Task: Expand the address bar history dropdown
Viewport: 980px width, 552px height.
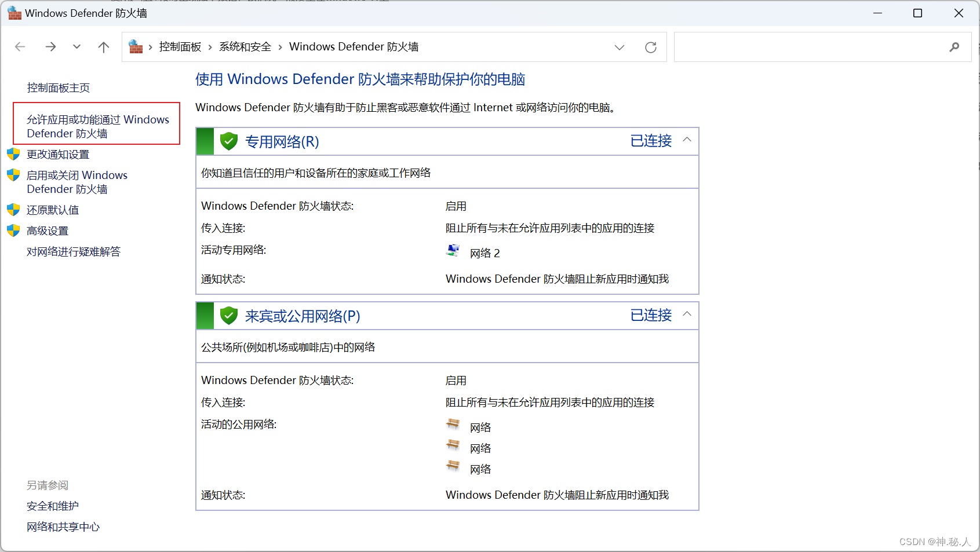Action: point(620,47)
